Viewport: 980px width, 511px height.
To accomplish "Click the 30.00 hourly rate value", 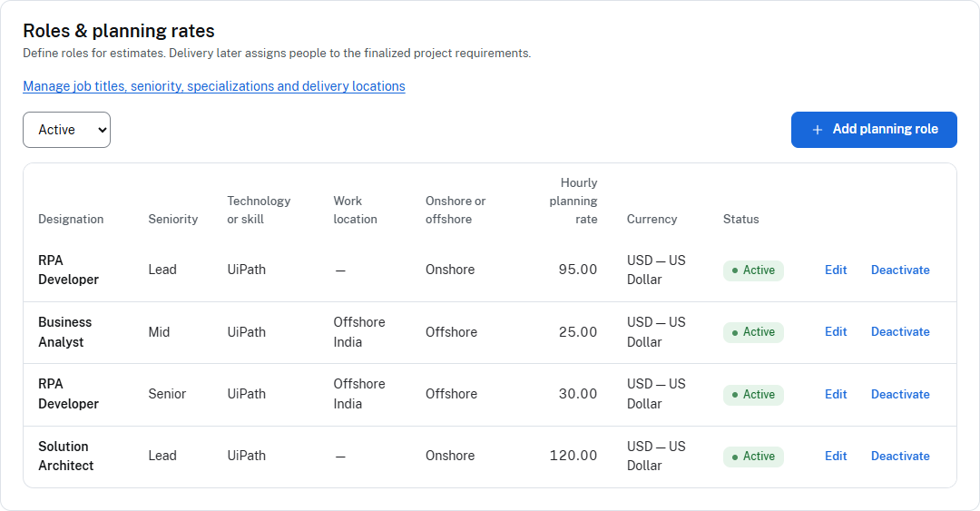I will 577,395.
